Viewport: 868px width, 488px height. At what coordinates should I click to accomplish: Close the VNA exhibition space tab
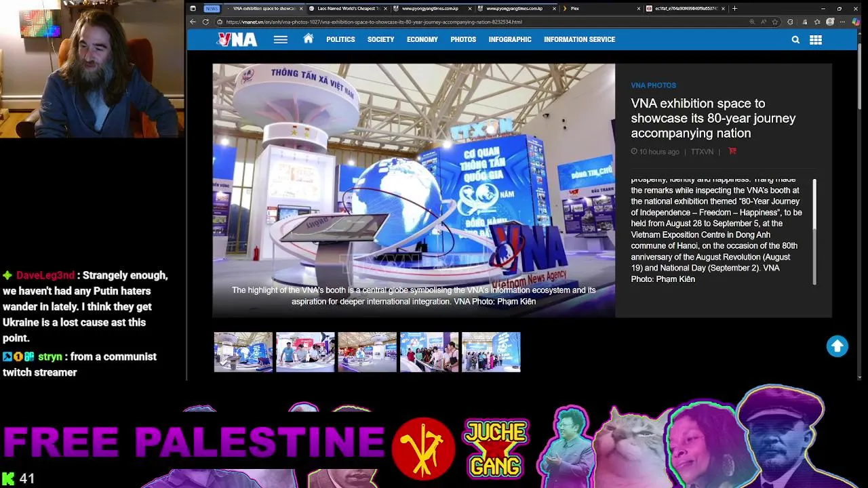(x=301, y=8)
